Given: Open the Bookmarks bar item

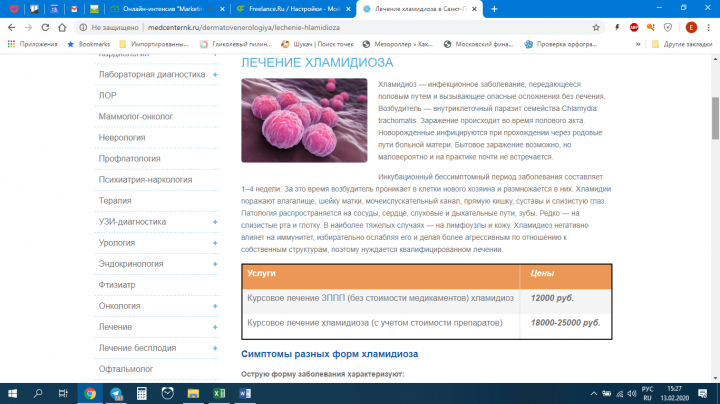Looking at the screenshot, I should point(89,44).
